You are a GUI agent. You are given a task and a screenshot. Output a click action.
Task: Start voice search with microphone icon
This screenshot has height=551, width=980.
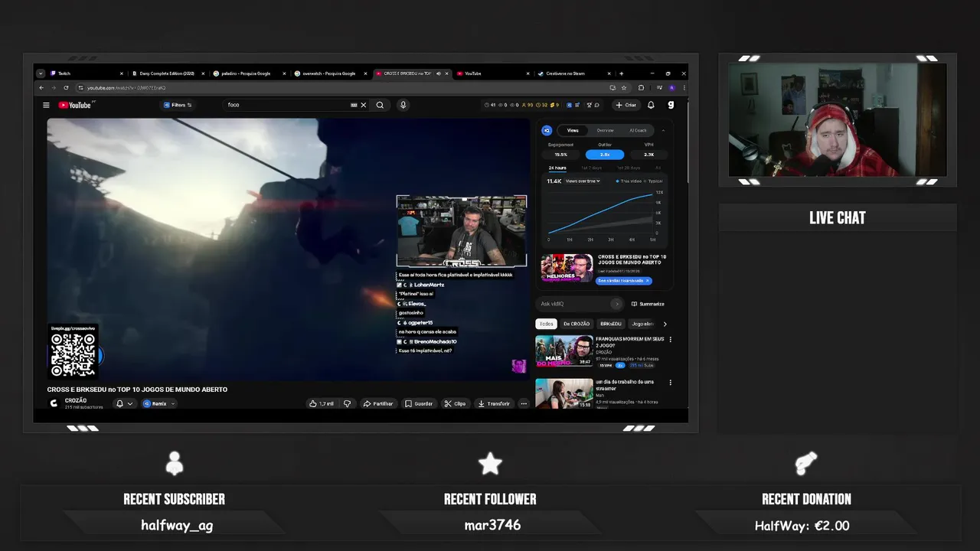[x=403, y=105]
